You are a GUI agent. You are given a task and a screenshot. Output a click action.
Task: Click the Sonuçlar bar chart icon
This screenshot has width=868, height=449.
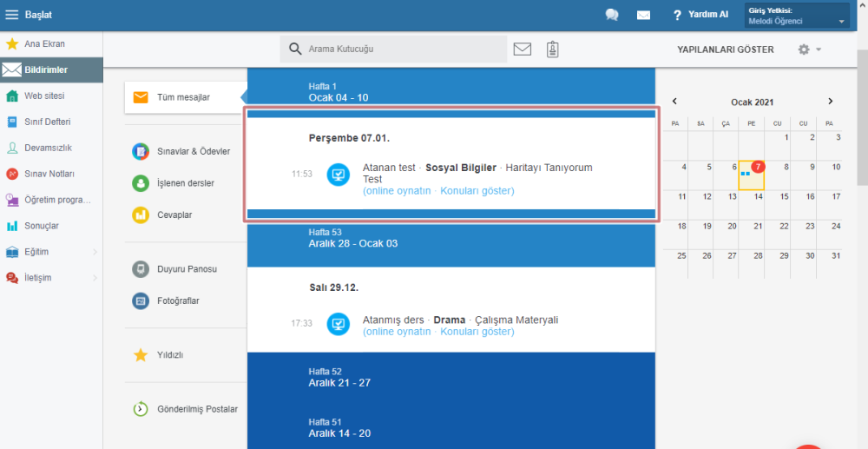click(12, 226)
